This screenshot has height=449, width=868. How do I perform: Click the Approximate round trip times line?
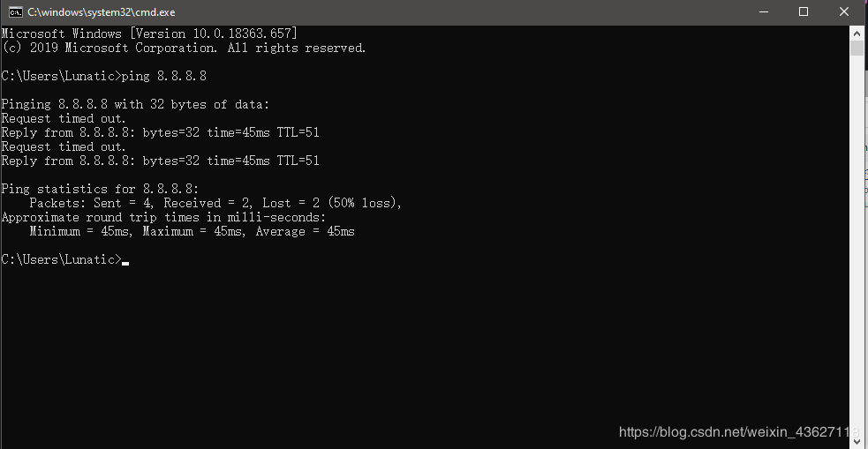[164, 217]
